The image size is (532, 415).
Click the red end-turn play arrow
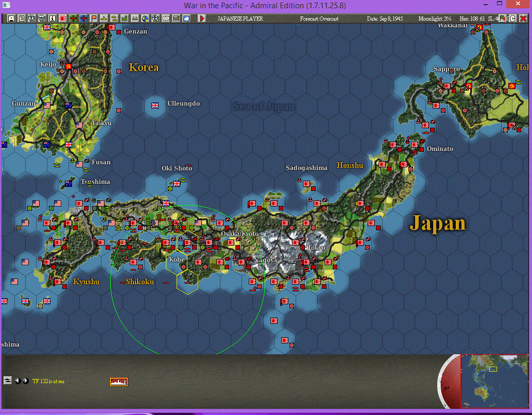pos(202,19)
